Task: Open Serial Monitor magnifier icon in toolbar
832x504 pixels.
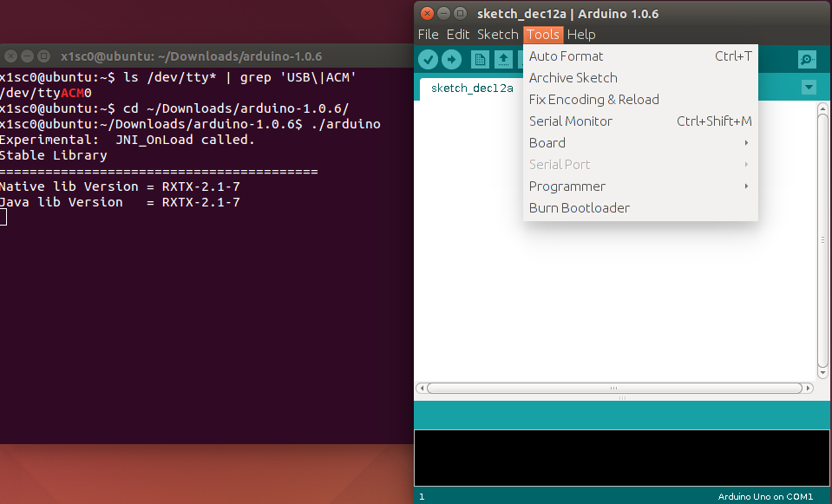Action: click(807, 59)
